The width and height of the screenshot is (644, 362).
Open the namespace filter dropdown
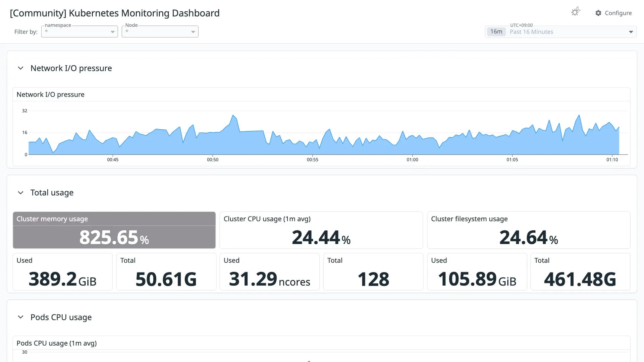tap(79, 32)
